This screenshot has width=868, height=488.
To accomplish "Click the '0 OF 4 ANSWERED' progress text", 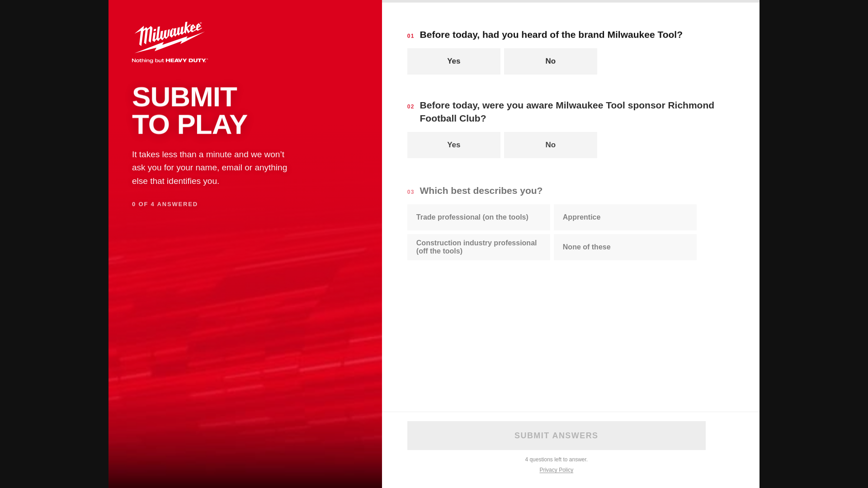I will [165, 204].
